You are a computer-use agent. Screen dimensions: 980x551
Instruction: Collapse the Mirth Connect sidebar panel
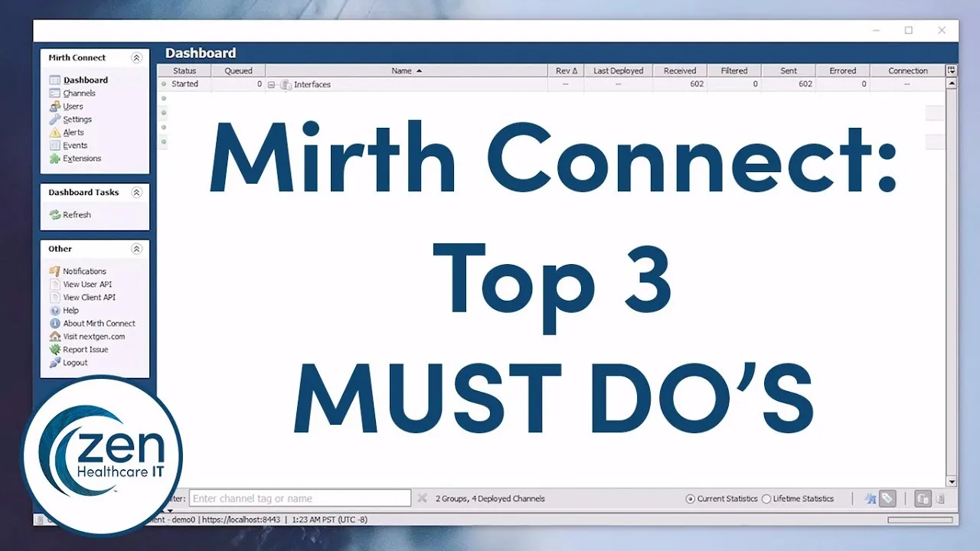pos(136,57)
